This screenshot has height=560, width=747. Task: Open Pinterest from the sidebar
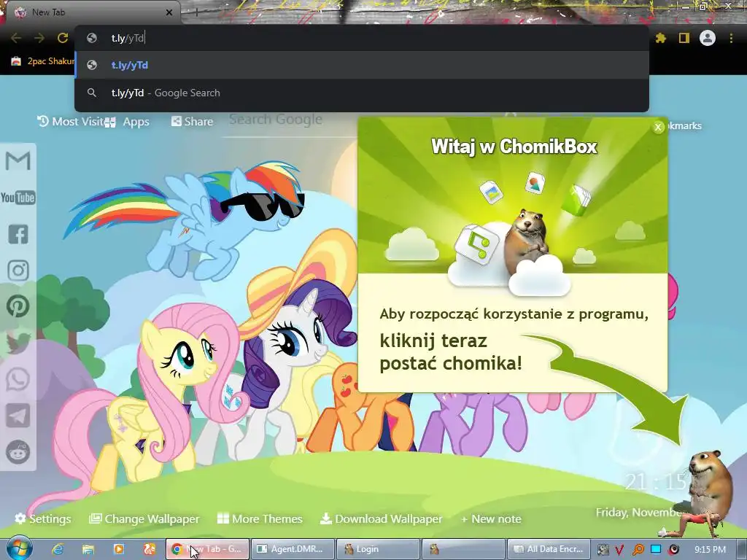coord(18,306)
